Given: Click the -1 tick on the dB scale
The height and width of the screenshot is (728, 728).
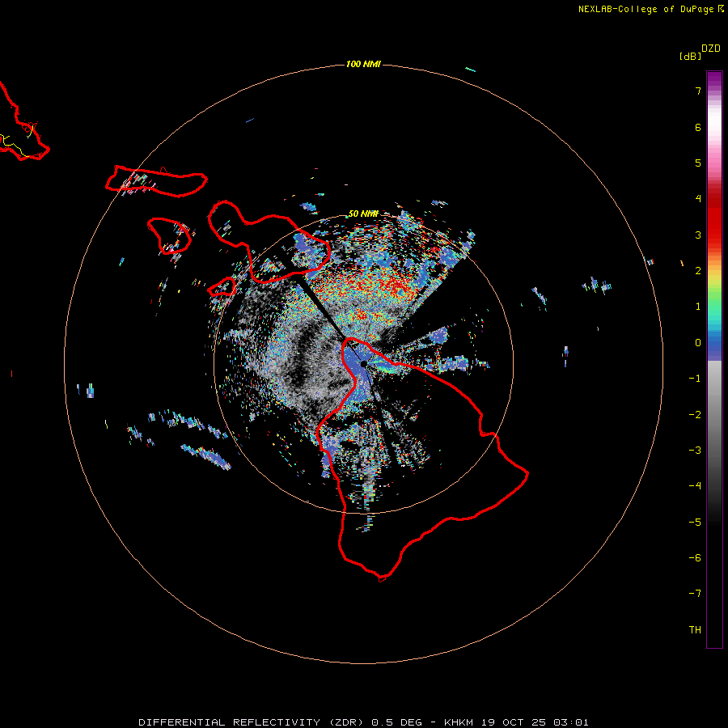Looking at the screenshot, I should click(x=695, y=379).
